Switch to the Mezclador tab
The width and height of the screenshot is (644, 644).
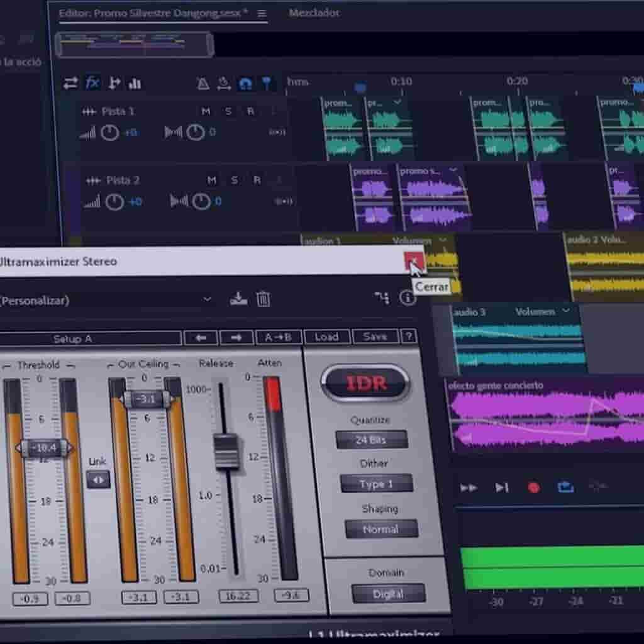(x=313, y=13)
